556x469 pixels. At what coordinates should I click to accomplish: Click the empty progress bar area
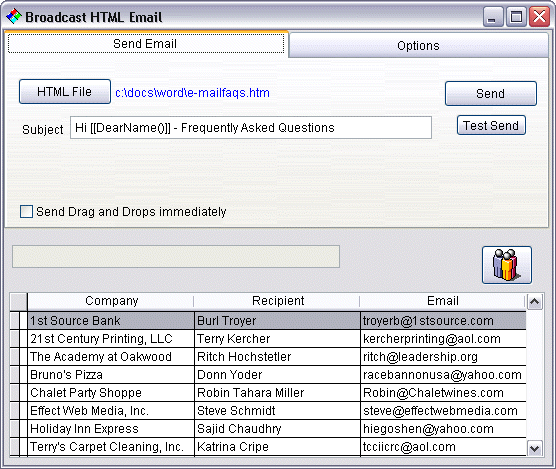tap(176, 256)
